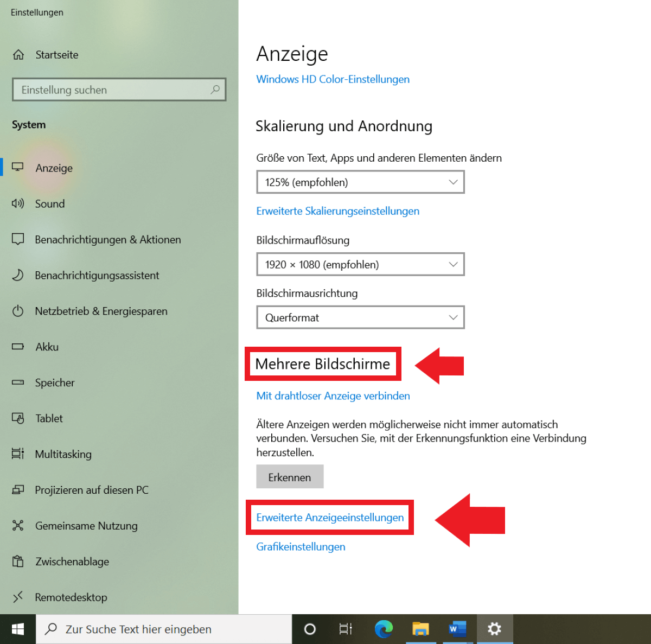Open the Windows Start menu
651x644 pixels.
coord(17,629)
